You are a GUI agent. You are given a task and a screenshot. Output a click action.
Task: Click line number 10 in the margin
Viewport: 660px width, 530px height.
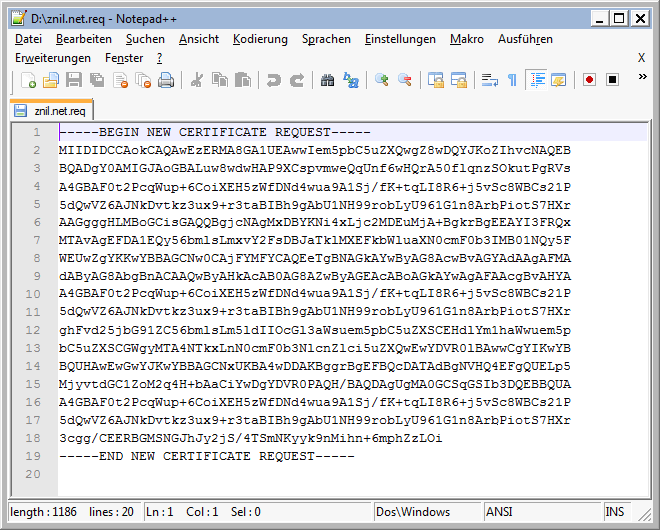(x=34, y=294)
